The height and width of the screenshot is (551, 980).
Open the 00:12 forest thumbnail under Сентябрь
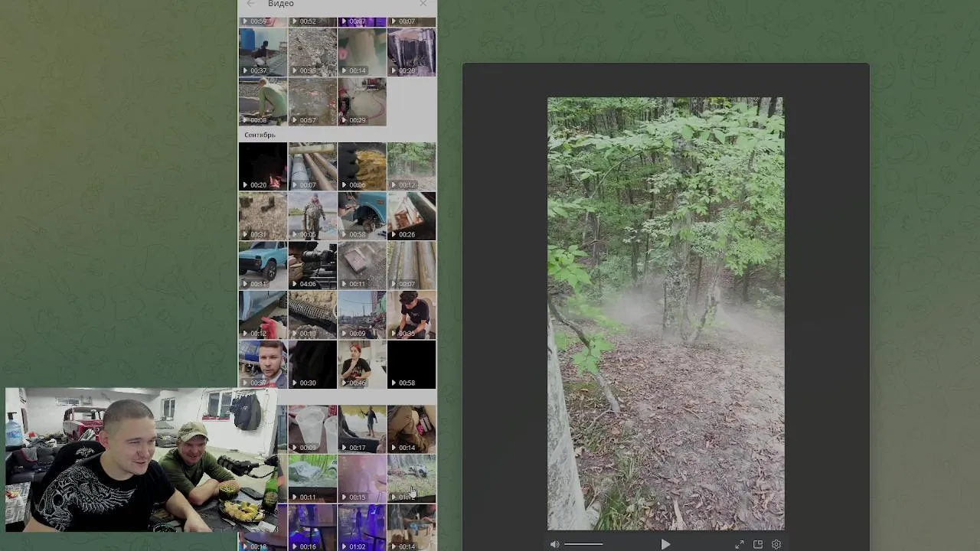coord(411,166)
